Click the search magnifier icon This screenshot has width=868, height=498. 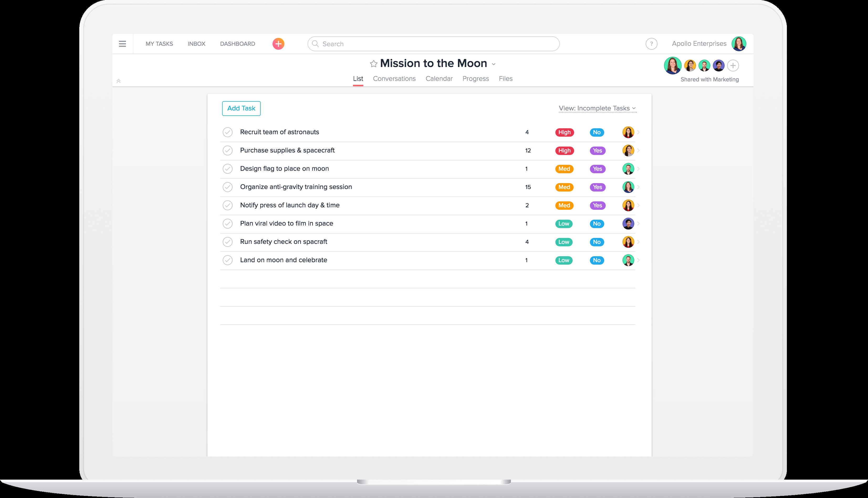pos(315,44)
